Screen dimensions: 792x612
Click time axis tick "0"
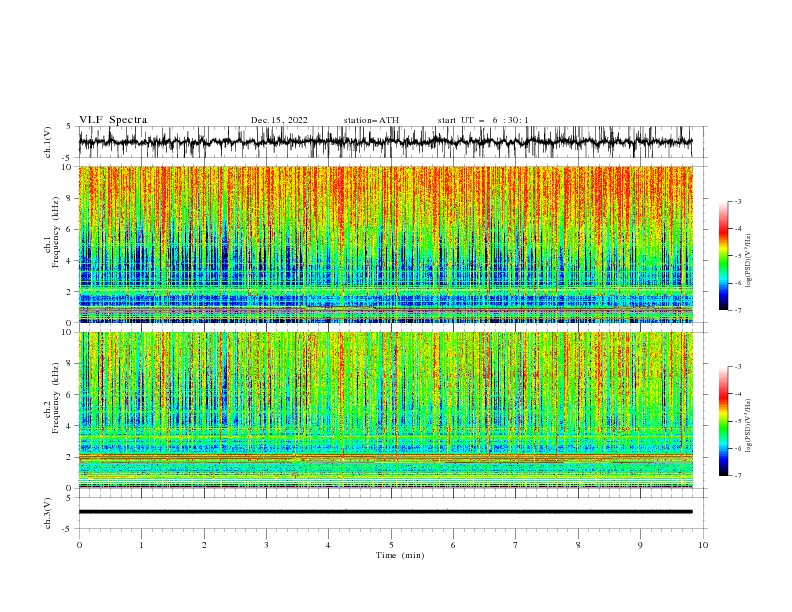point(79,545)
